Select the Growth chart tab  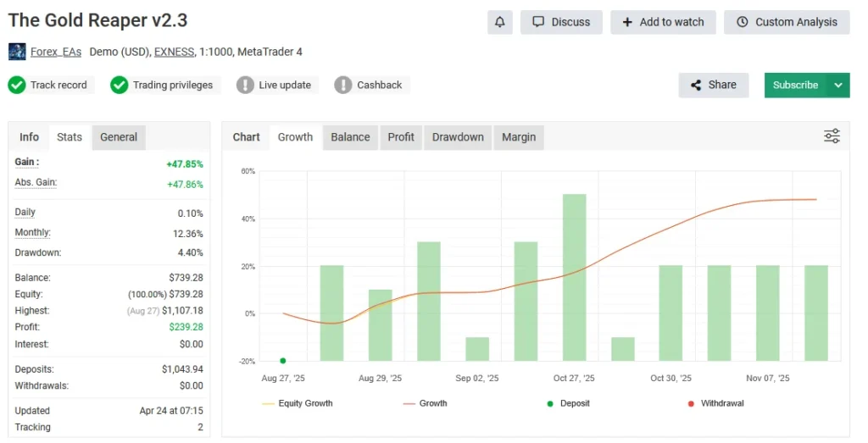click(295, 137)
